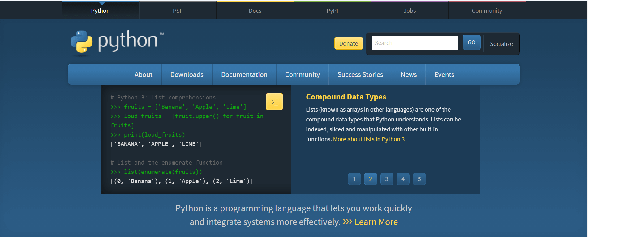Focus the Search input field
The height and width of the screenshot is (237, 644).
click(415, 43)
